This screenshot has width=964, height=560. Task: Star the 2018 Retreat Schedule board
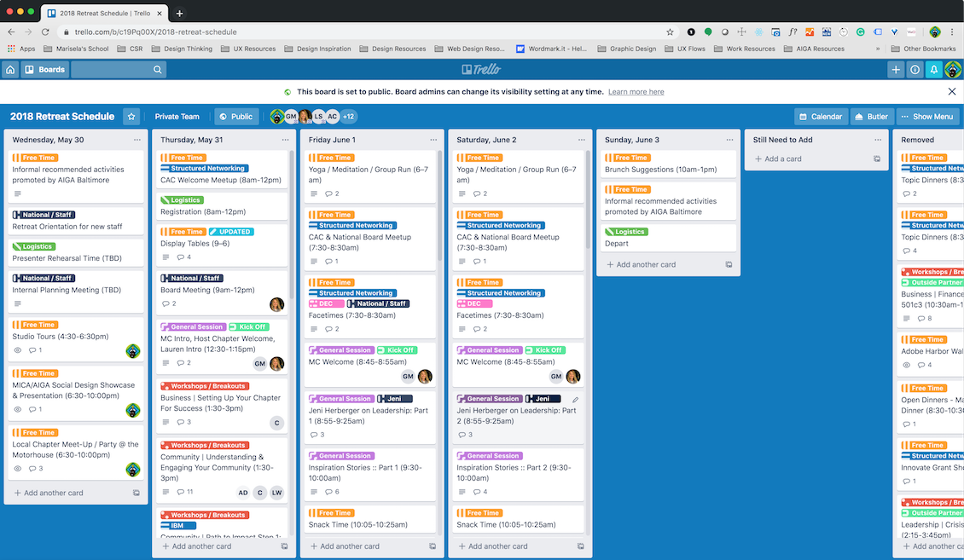tap(131, 117)
